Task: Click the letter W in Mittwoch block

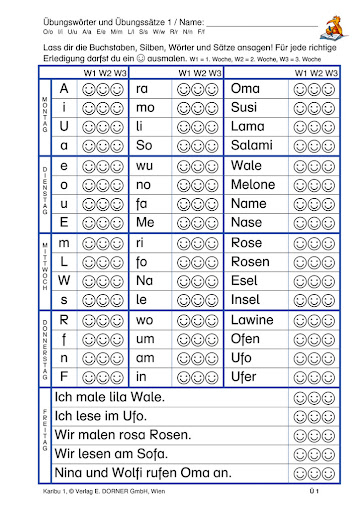Action: click(x=64, y=280)
